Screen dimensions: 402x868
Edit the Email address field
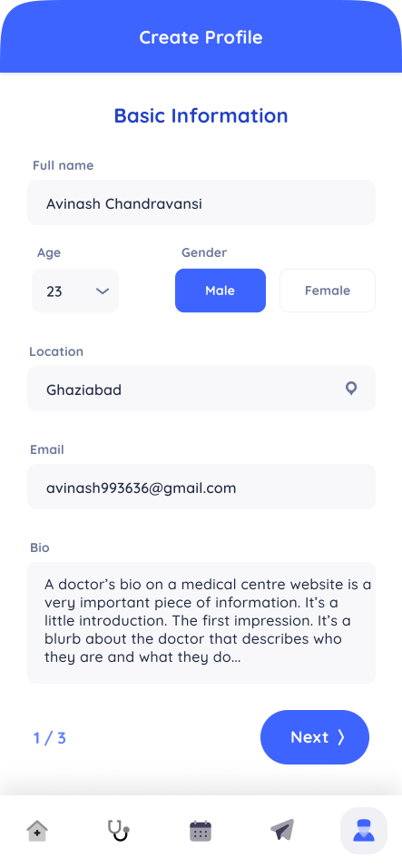pos(201,487)
